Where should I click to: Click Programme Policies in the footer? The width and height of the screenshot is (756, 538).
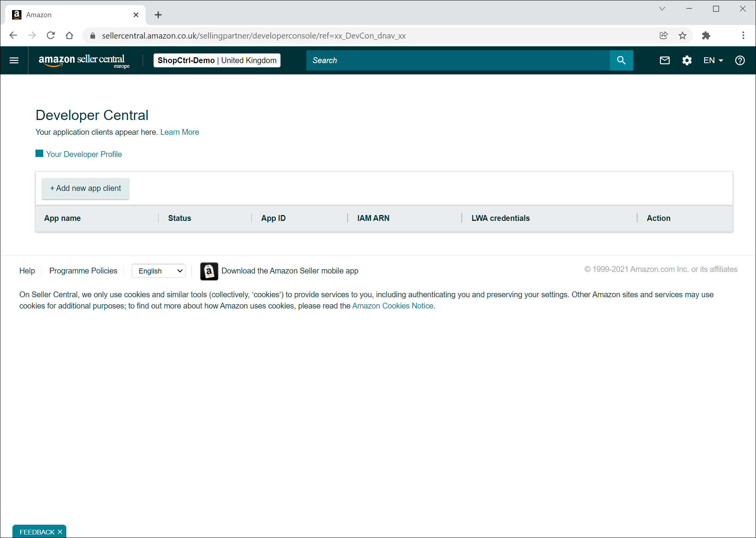point(83,271)
